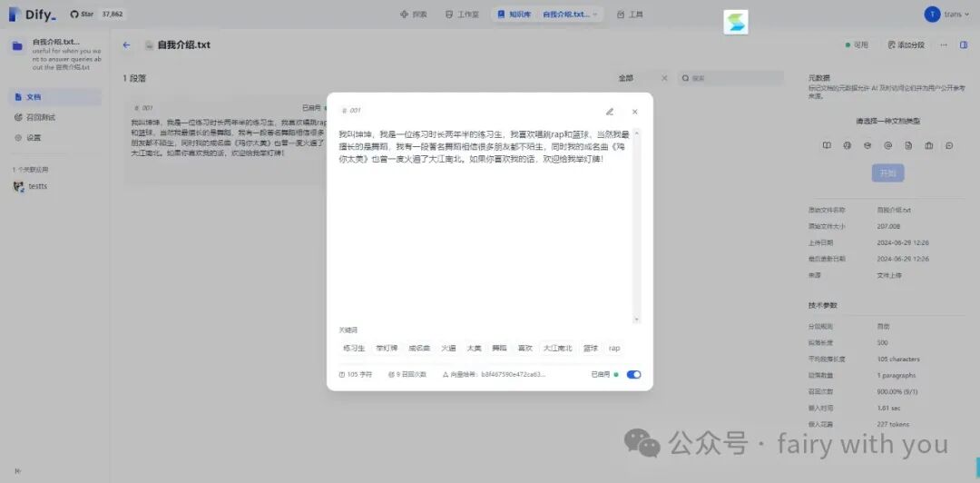Toggle the metadata side panel icon
Image resolution: width=980 pixels, height=483 pixels.
point(964,45)
